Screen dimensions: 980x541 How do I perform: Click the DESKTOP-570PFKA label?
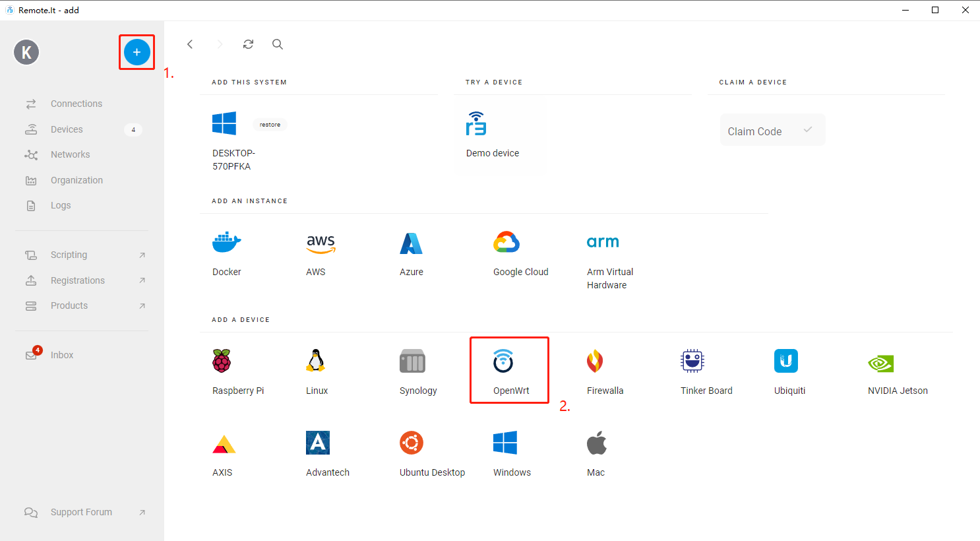click(x=233, y=160)
